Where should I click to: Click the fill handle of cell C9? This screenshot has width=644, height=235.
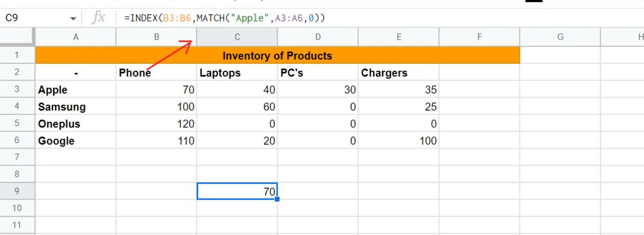point(277,199)
